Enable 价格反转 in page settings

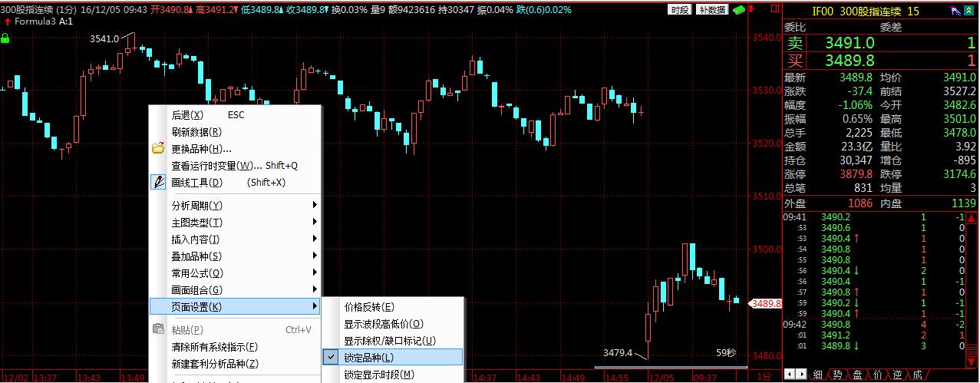pos(369,307)
